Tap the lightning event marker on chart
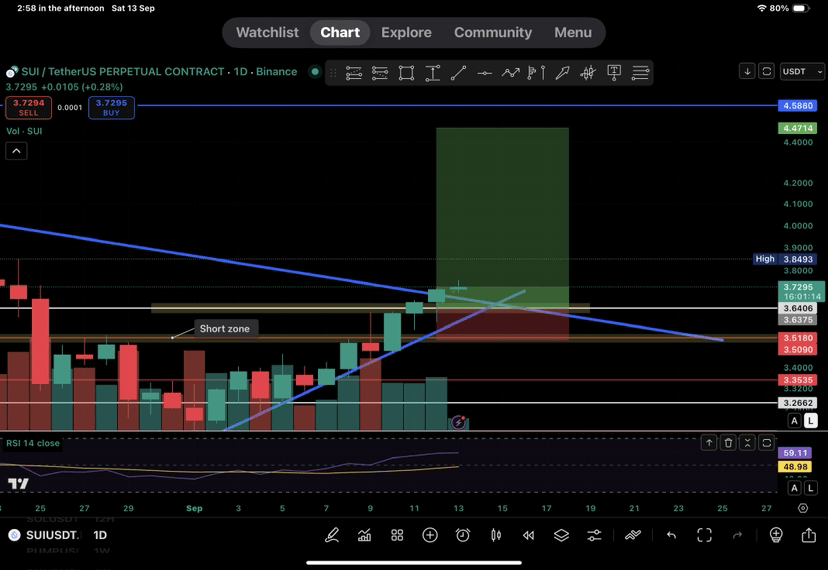This screenshot has width=828, height=570. point(458,423)
